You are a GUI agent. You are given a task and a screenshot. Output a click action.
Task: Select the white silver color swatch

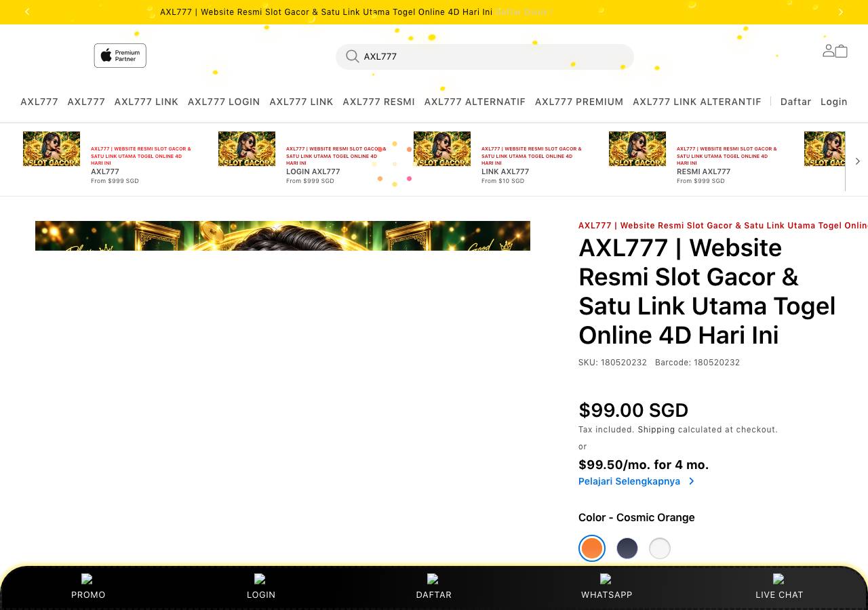coord(660,548)
